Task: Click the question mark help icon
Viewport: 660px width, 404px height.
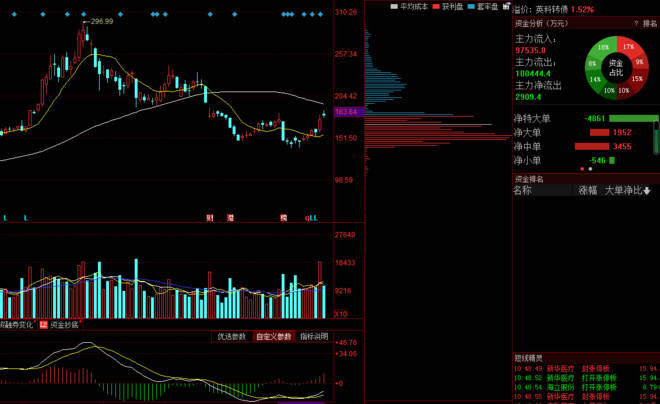Action: 636,24
